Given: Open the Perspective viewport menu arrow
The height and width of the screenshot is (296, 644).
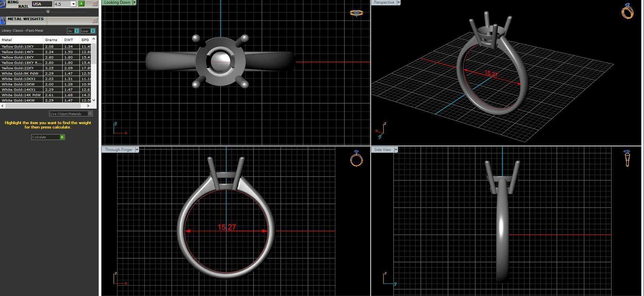Looking at the screenshot, I should (x=399, y=2).
